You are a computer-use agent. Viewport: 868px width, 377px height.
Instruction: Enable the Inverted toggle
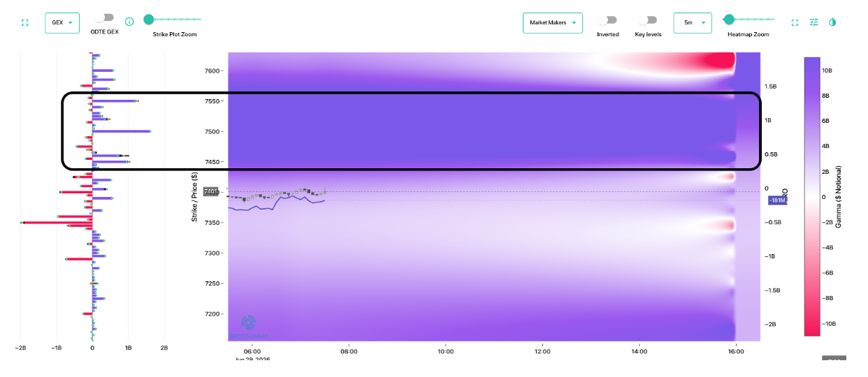click(607, 21)
